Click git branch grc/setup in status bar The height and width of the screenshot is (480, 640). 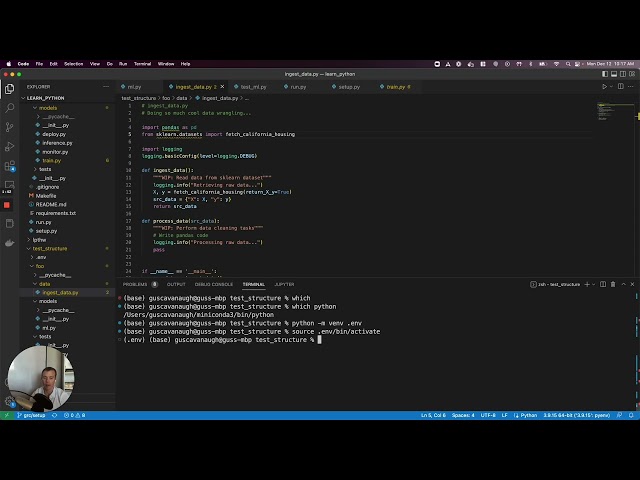tap(32, 415)
